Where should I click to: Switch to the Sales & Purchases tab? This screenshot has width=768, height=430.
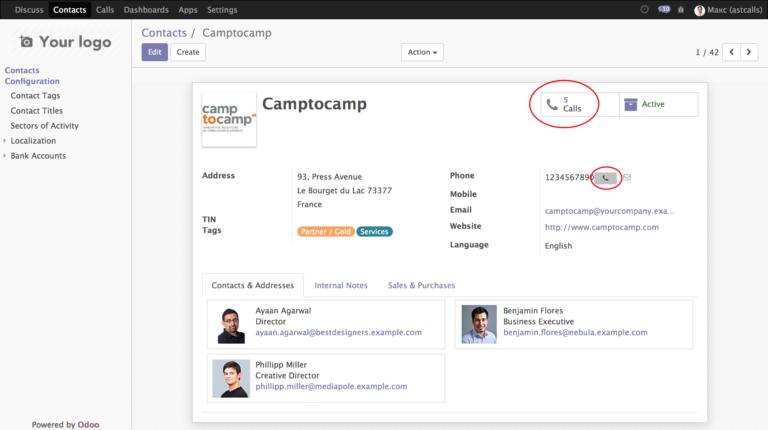tap(422, 286)
